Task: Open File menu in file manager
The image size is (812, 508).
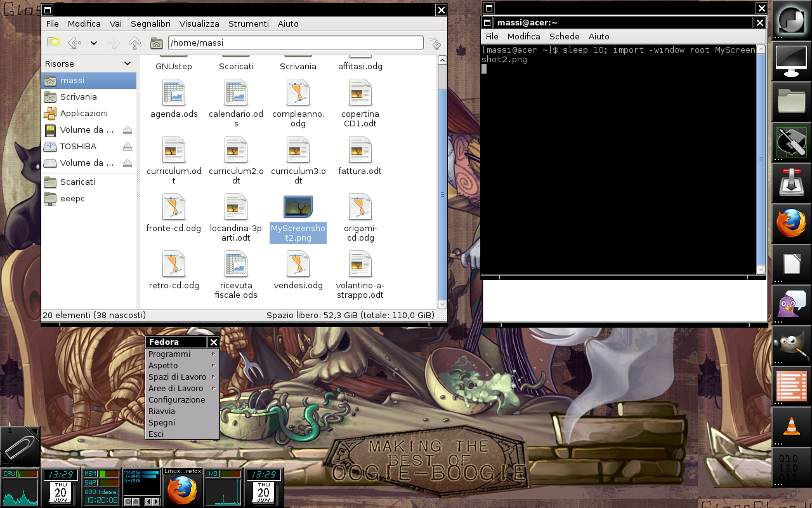Action: tap(52, 23)
